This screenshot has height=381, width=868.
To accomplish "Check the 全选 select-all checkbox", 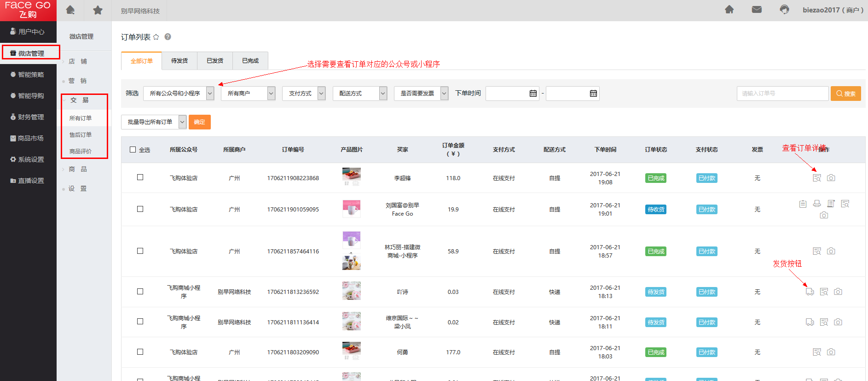I will (x=133, y=150).
